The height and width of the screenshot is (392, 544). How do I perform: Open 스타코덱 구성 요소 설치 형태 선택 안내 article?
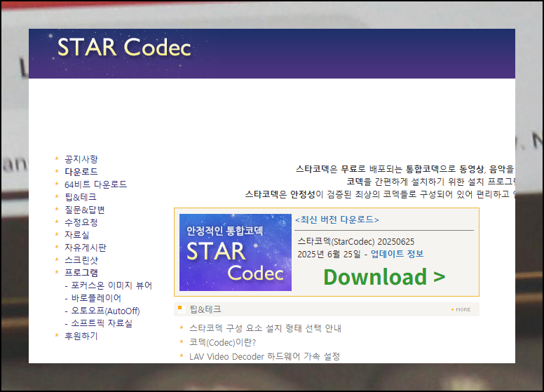[x=266, y=328]
